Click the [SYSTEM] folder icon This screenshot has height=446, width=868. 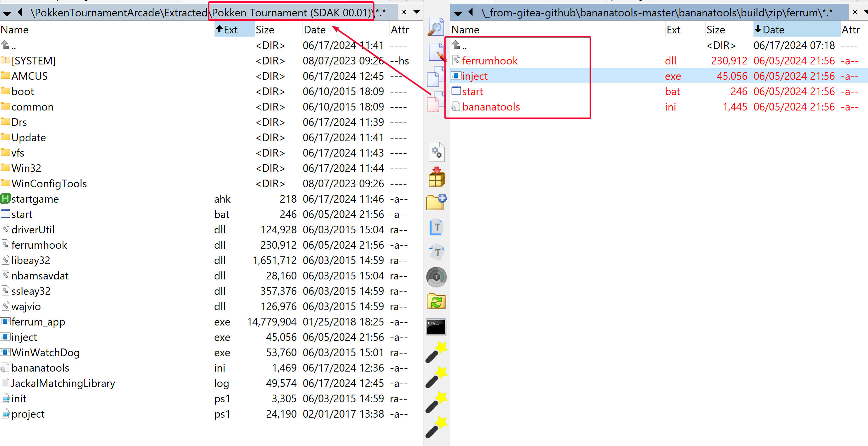(x=5, y=60)
